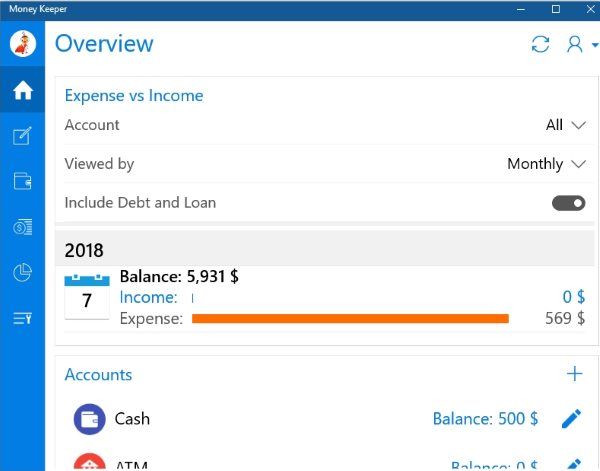Viewport: 600px width, 471px height.
Task: Click the Include Debt and Loan label
Action: [x=140, y=203]
